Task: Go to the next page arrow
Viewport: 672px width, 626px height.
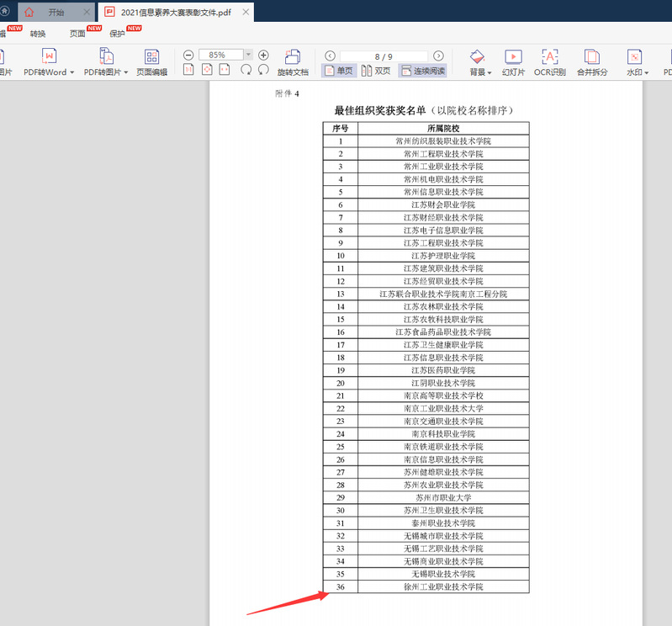Action: pos(438,56)
